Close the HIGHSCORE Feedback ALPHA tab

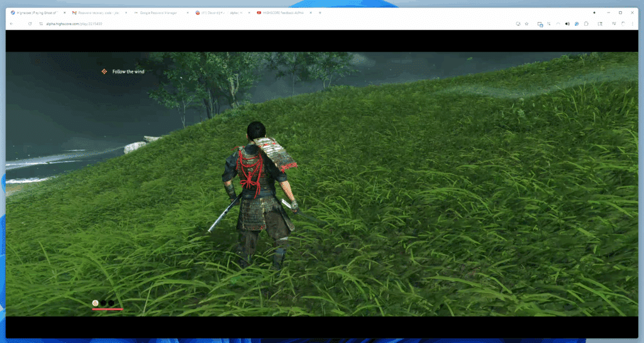click(311, 13)
